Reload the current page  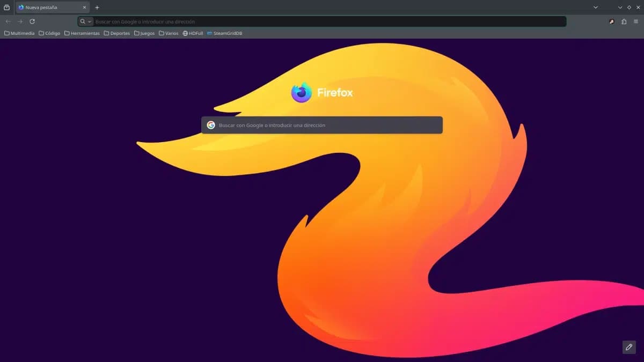coord(32,21)
